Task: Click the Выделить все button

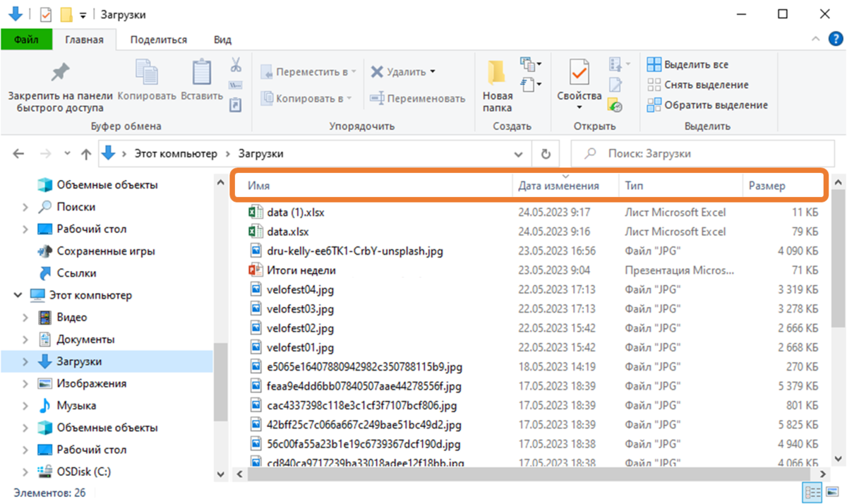Action: tap(688, 65)
